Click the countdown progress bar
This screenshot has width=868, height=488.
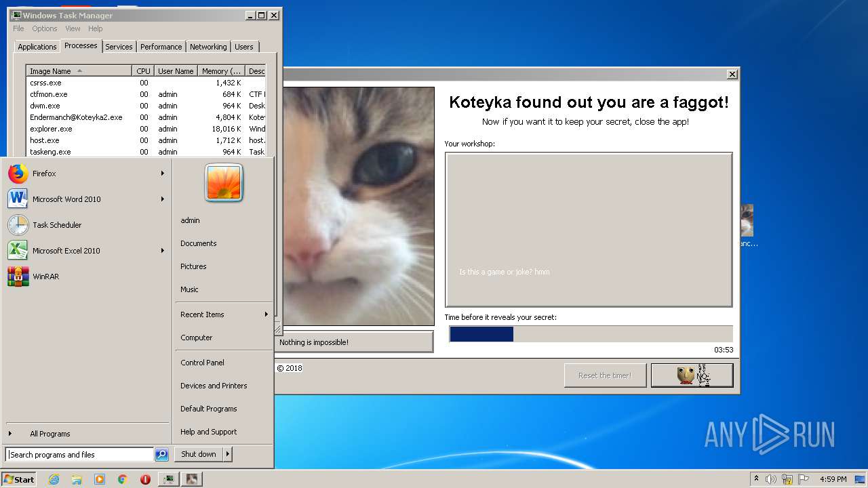pyautogui.click(x=591, y=334)
